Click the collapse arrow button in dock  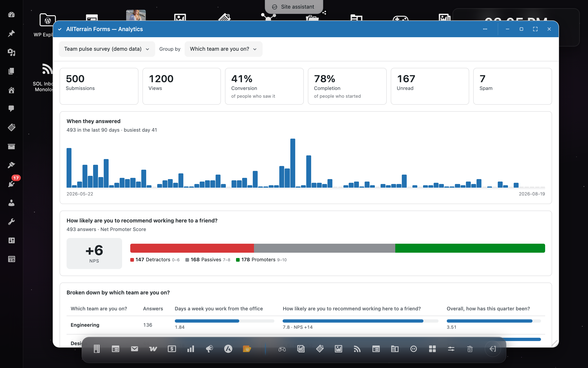pyautogui.click(x=493, y=349)
